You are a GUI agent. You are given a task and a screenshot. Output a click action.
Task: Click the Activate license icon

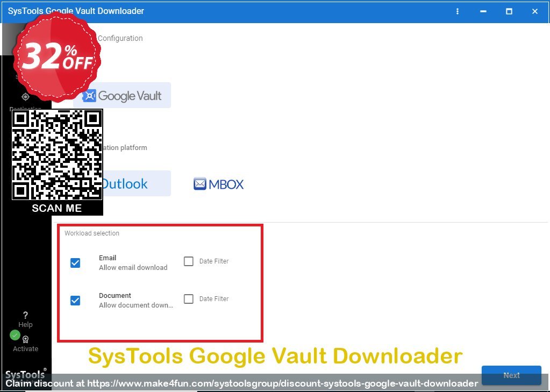click(x=25, y=339)
